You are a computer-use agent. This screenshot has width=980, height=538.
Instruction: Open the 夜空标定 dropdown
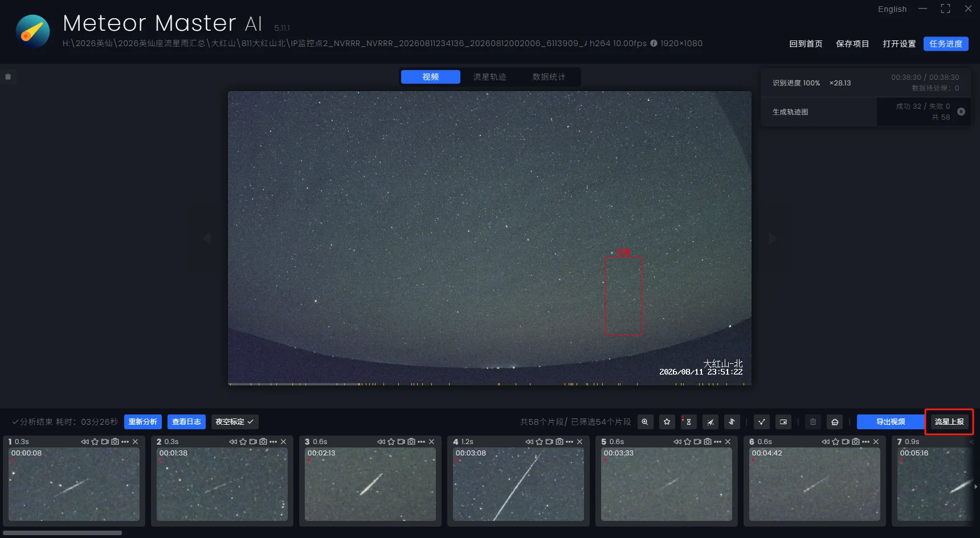click(x=235, y=422)
